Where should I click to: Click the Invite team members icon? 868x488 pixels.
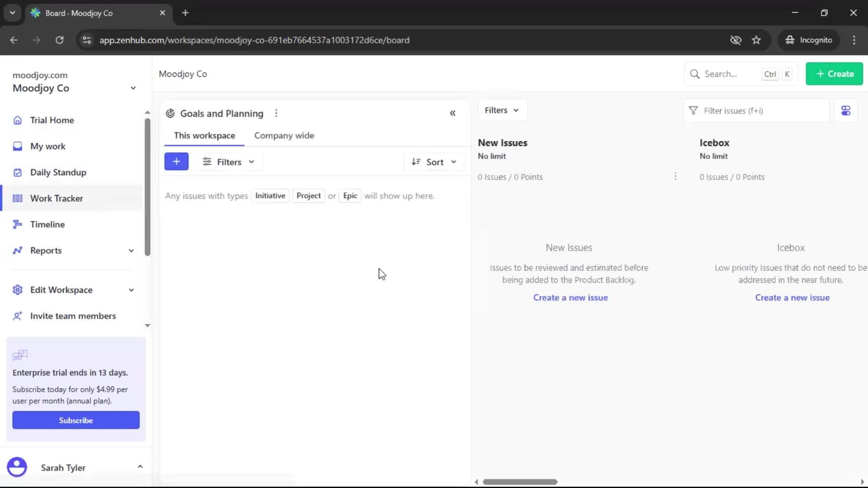coord(17,316)
